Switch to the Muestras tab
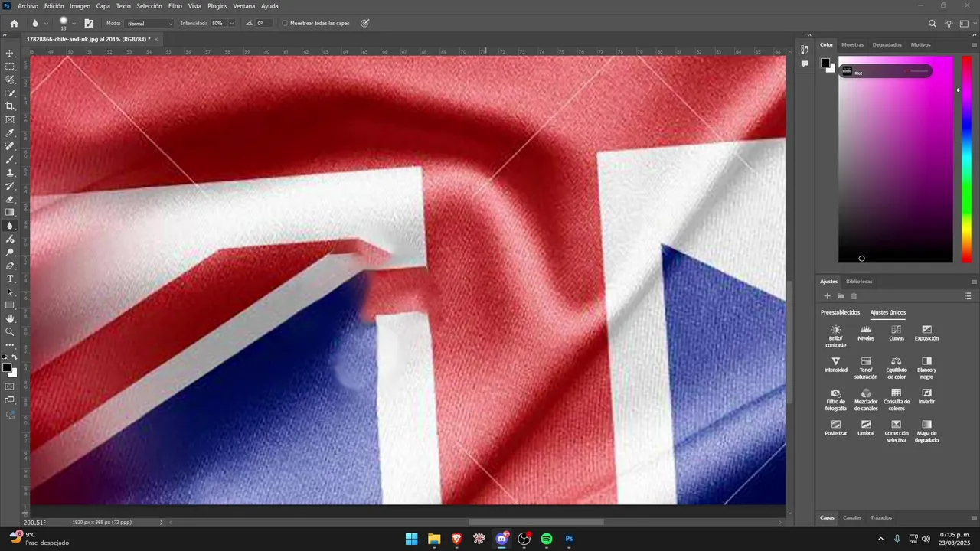 click(852, 44)
